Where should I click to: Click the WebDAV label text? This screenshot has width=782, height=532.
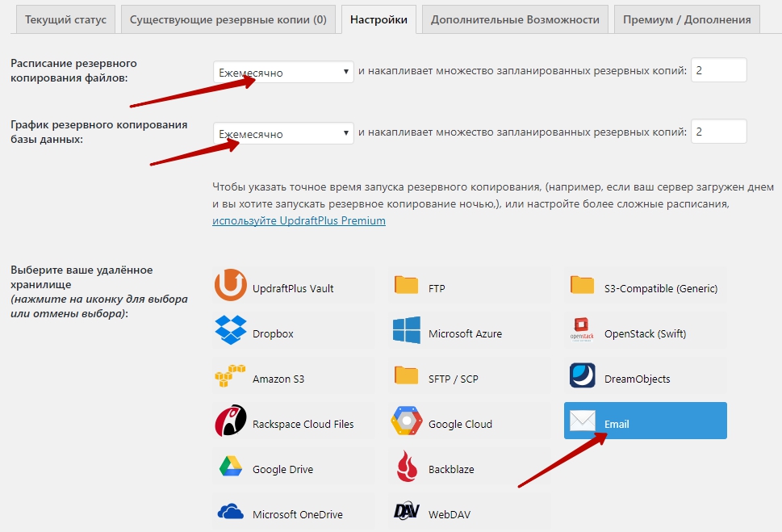tap(450, 514)
